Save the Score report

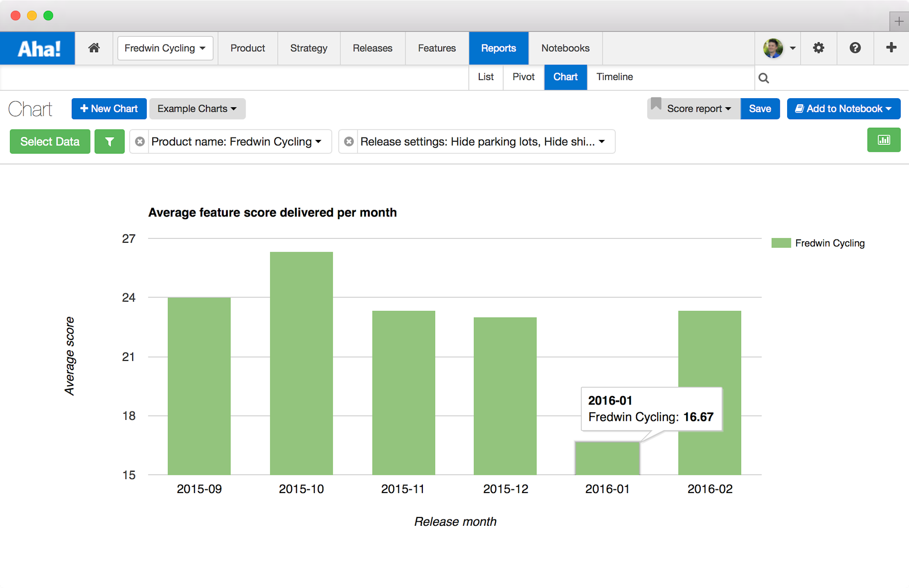(x=759, y=109)
